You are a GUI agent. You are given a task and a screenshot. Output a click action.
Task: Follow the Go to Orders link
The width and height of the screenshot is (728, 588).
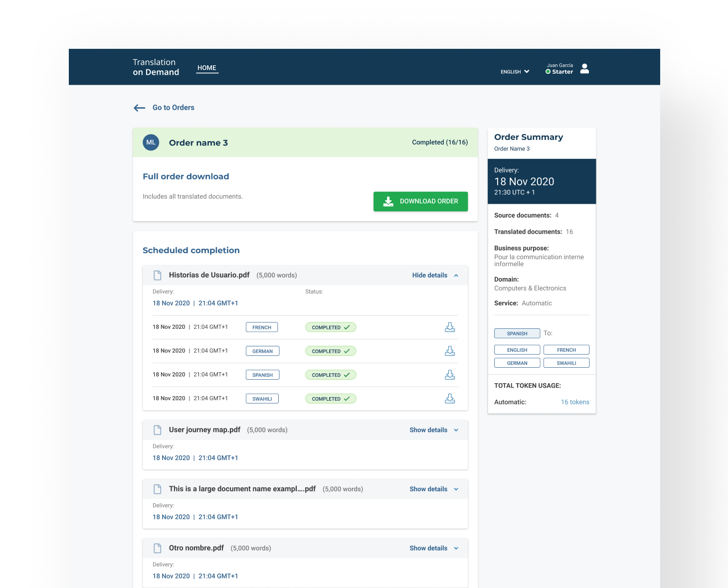click(174, 108)
